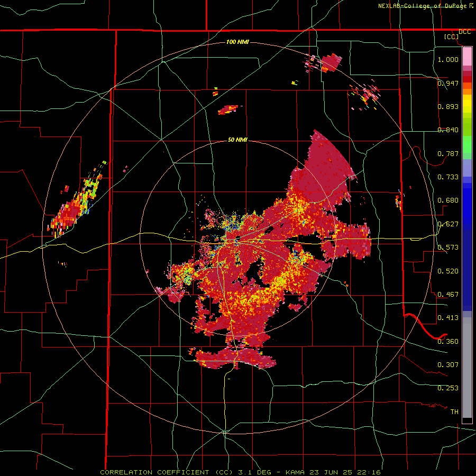476x476 pixels.
Task: Click the TH threshold label on the legend
Action: coord(454,412)
